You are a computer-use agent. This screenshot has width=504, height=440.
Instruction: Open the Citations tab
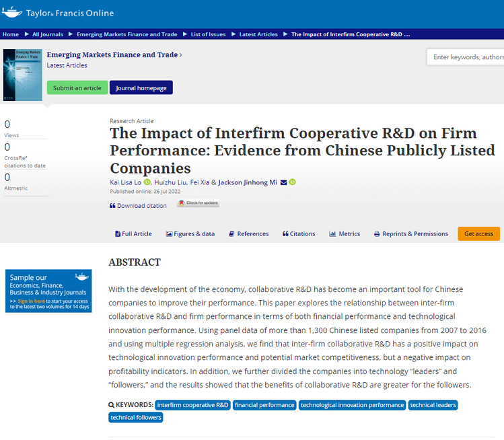tap(299, 234)
